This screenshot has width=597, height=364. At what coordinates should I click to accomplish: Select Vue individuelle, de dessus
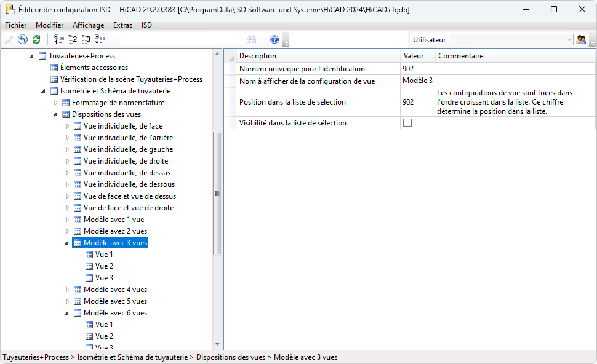click(127, 173)
